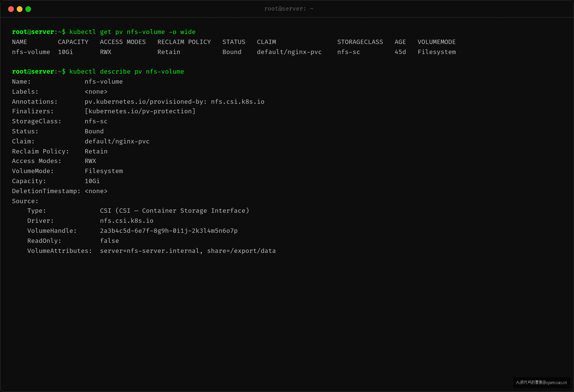Click the 45d age value
Viewport: 574px width, 392px height.
(x=400, y=52)
